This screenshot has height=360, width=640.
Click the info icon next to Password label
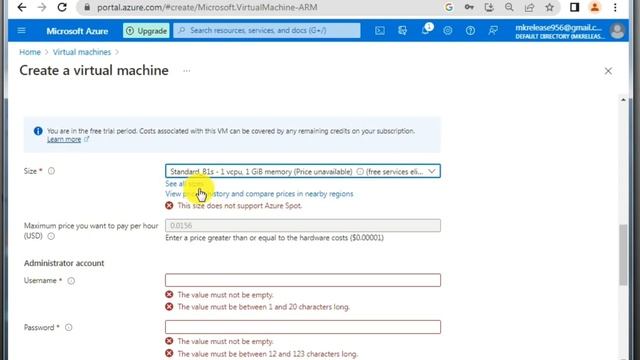click(x=69, y=327)
